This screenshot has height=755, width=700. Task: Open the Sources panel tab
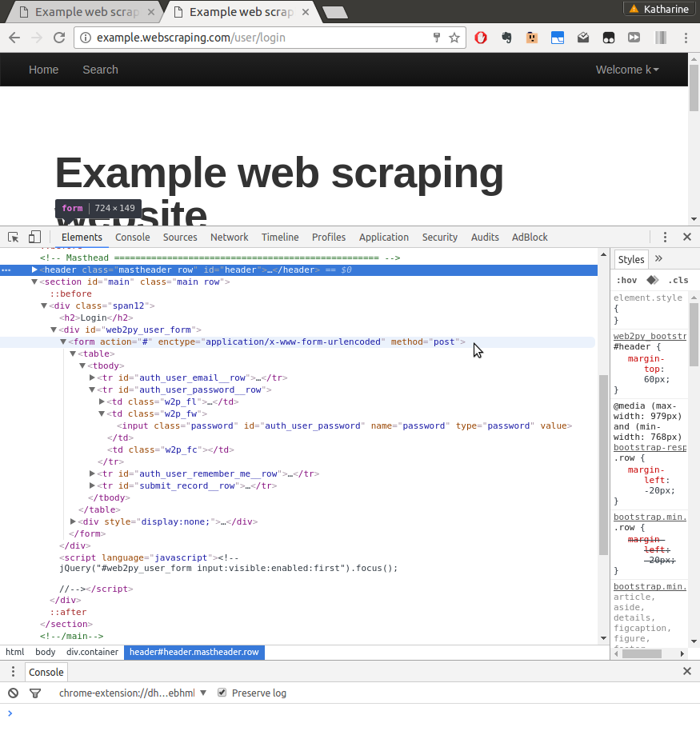180,238
